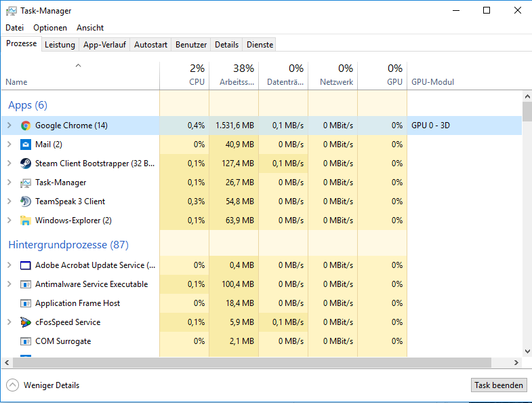Switch to the Leistung tab

point(60,45)
